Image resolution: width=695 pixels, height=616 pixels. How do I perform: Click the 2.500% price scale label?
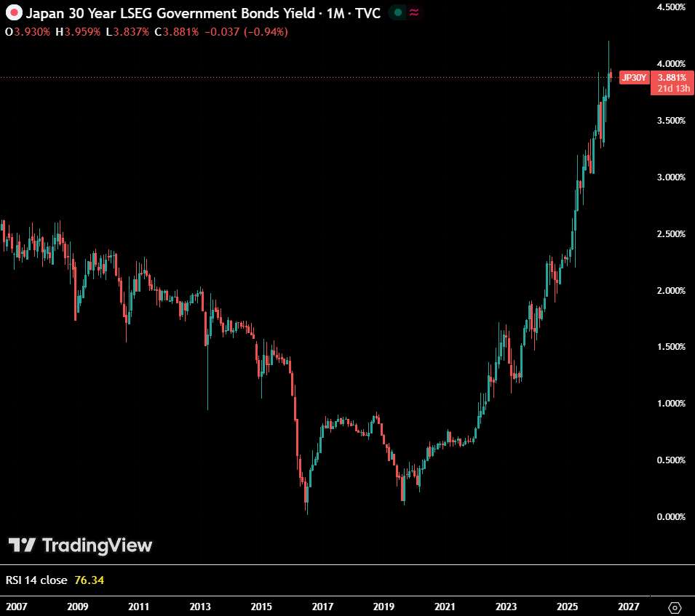pos(671,234)
